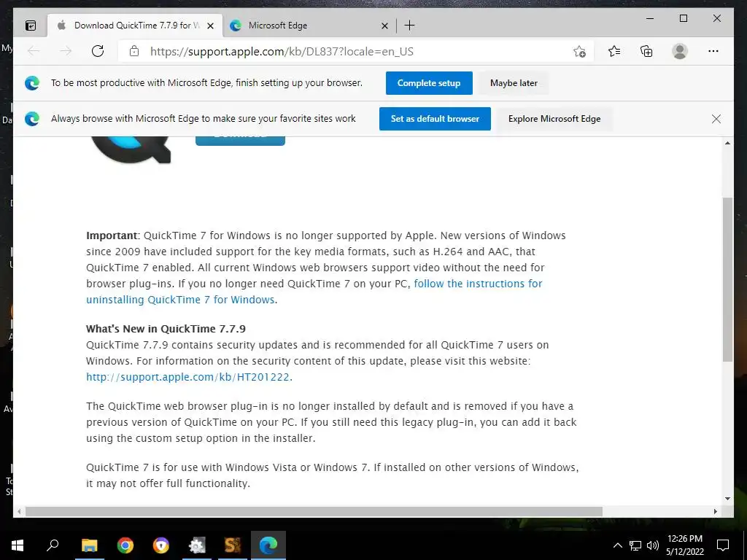Click horizontal scroll left arrow
The height and width of the screenshot is (560, 747).
point(19,511)
